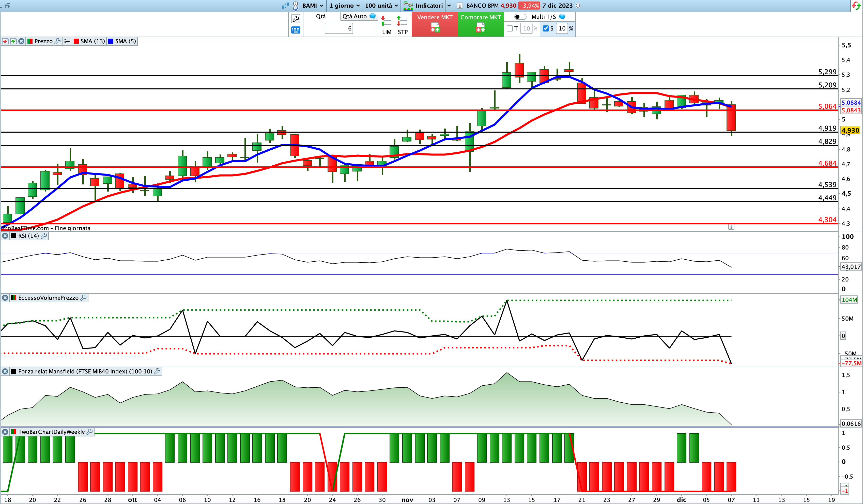Click the Multi T/S help bubble
The width and height of the screenshot is (863, 504).
pos(562,17)
